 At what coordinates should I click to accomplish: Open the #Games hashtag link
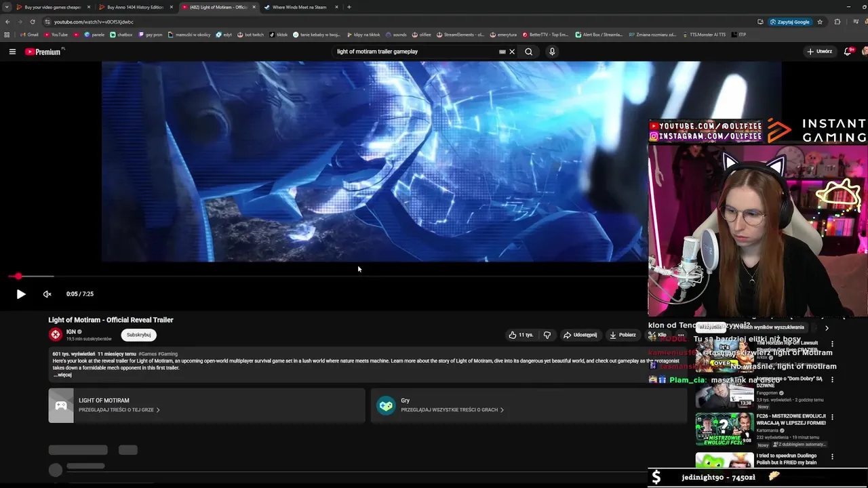point(147,354)
